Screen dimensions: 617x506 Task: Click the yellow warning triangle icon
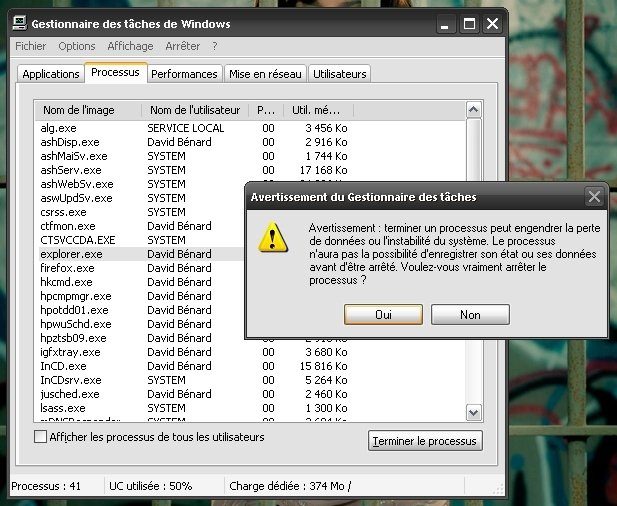point(273,237)
